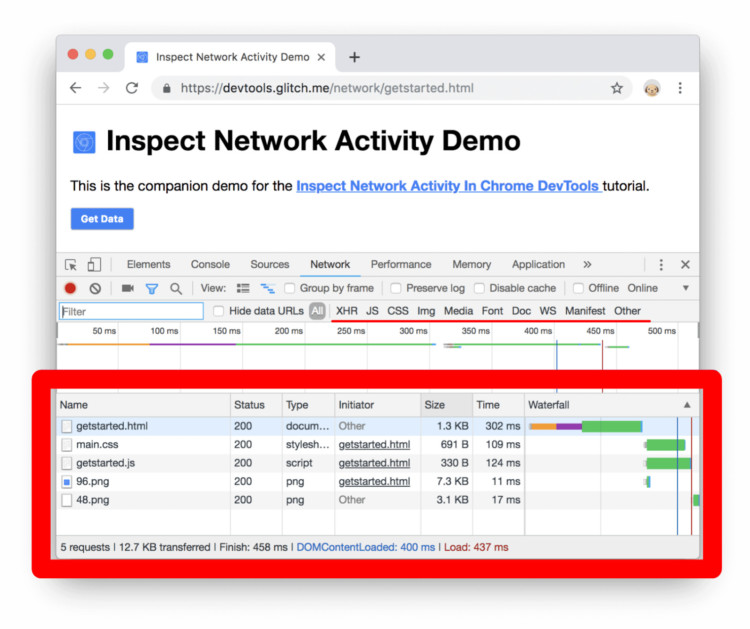Enable Group by frame checkbox

click(289, 288)
